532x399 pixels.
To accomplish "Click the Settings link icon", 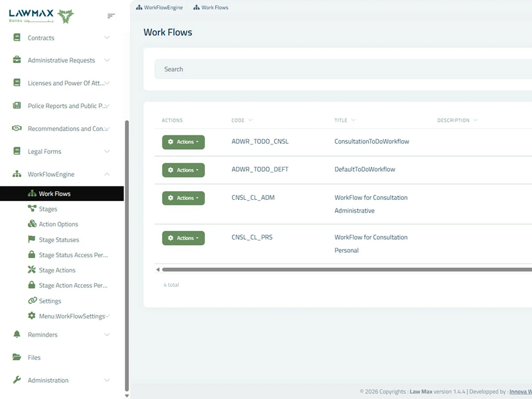I will [x=32, y=301].
